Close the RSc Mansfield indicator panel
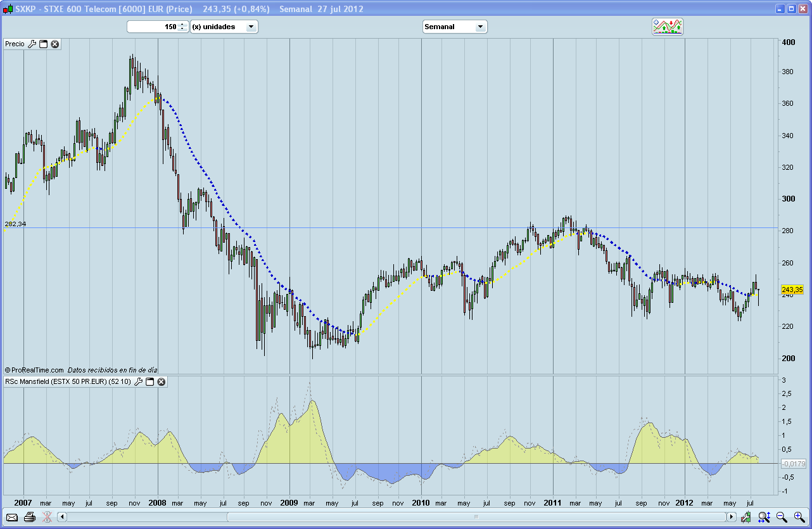Viewport: 812px width, 529px height. [x=162, y=382]
